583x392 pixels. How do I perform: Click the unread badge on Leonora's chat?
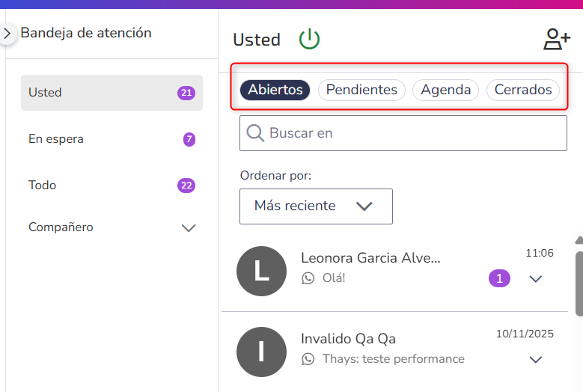tap(499, 278)
